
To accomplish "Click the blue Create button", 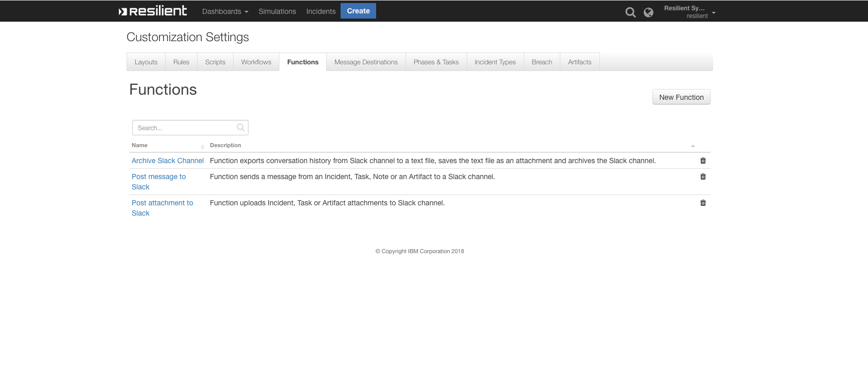I will (358, 11).
